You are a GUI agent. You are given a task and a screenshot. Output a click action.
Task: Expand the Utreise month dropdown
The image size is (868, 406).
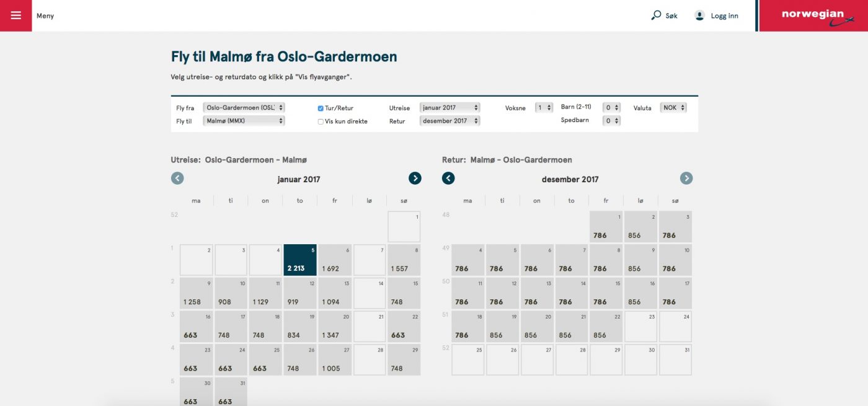click(x=449, y=108)
